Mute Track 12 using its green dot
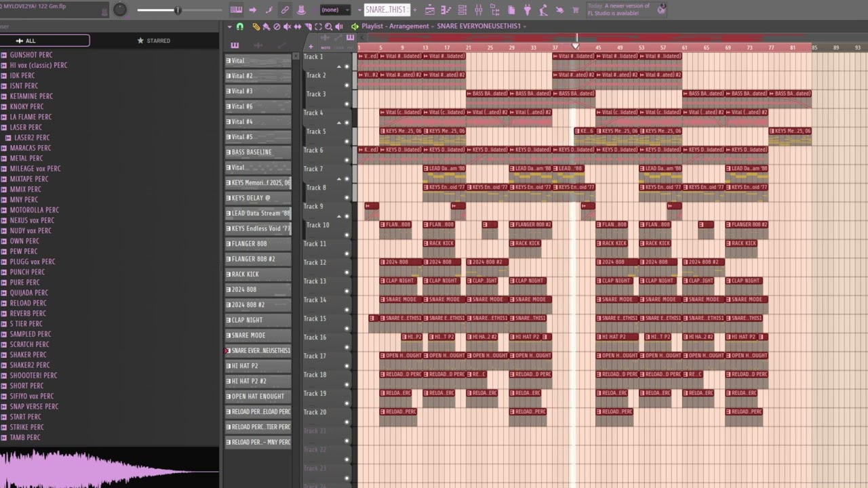This screenshot has height=488, width=868. (347, 272)
